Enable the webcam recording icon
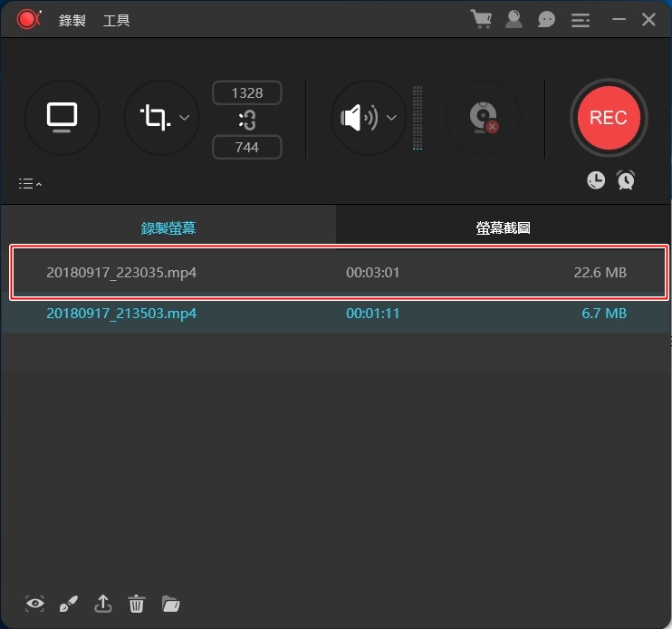Image resolution: width=672 pixels, height=629 pixels. (484, 118)
